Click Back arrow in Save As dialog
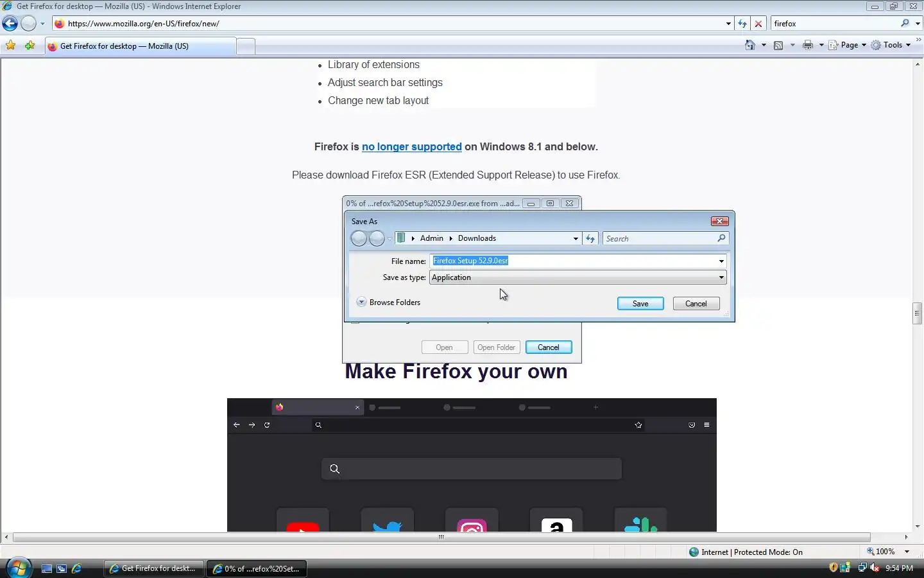 pyautogui.click(x=359, y=238)
